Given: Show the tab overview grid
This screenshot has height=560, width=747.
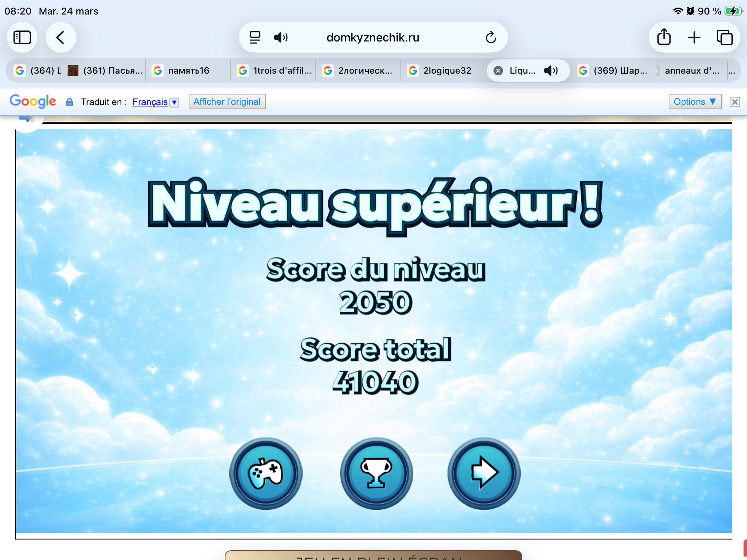Looking at the screenshot, I should coord(725,37).
